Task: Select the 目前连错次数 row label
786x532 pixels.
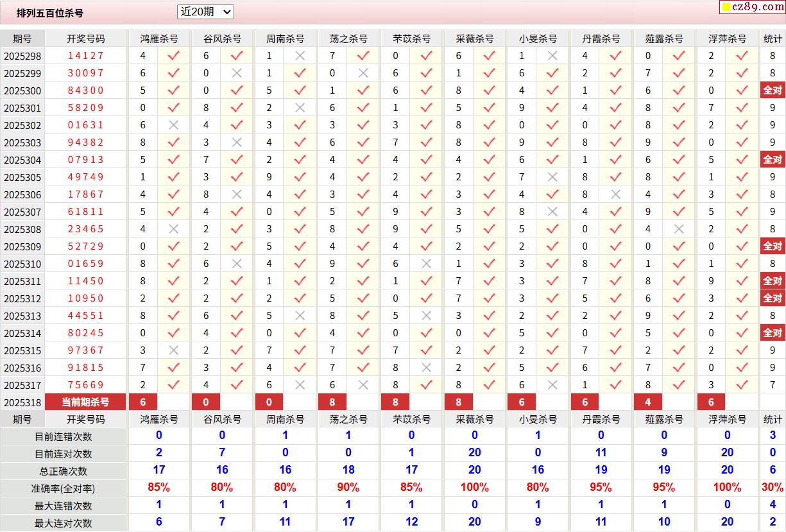Action: [64, 436]
